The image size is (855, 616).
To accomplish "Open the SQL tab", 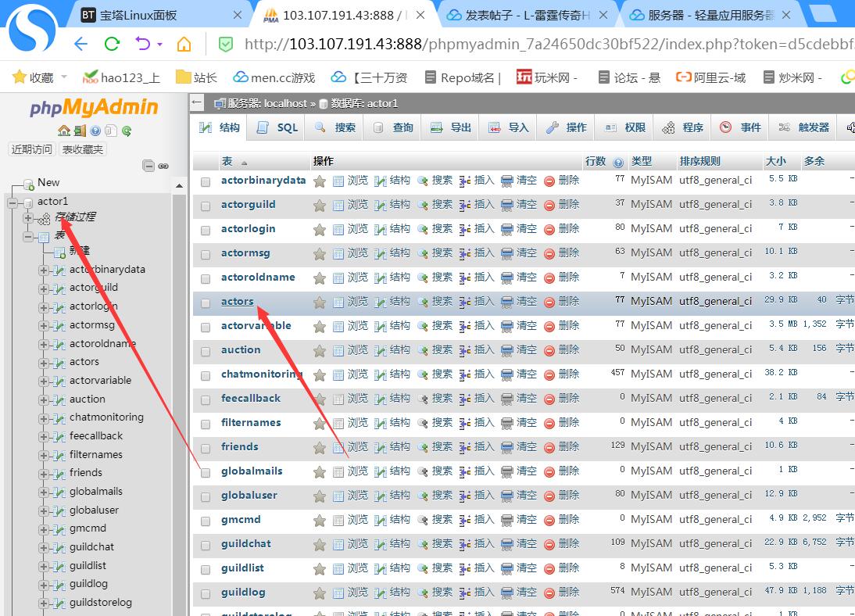I will pos(277,127).
